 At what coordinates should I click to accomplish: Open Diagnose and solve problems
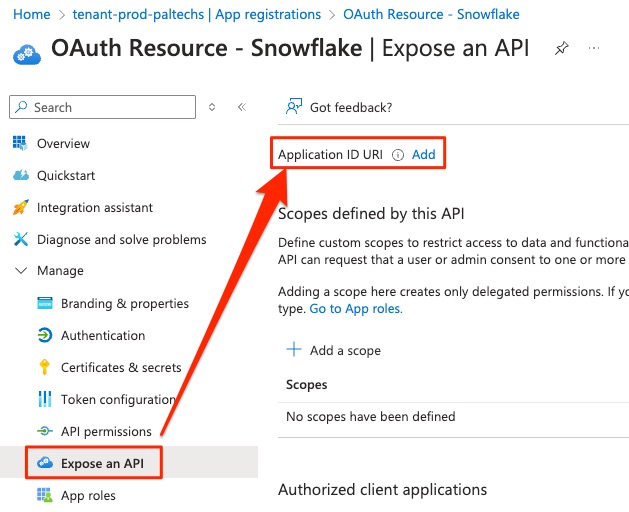tap(121, 239)
